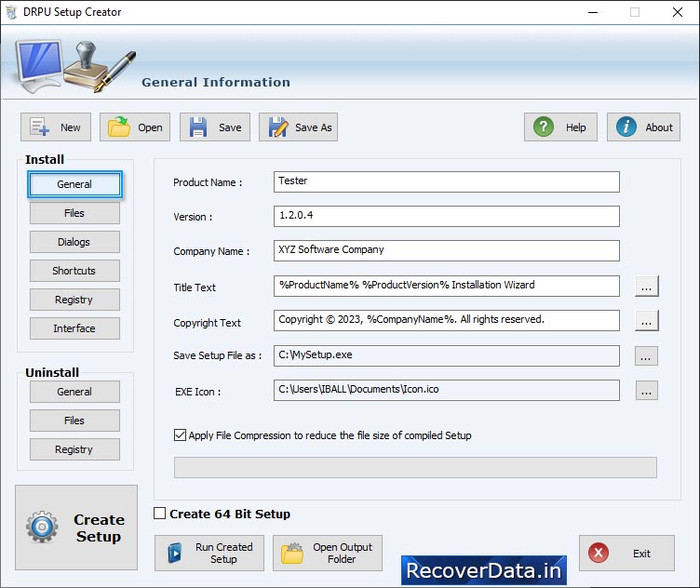The height and width of the screenshot is (588, 700).
Task: Browse Copyright Text options with ellipsis button
Action: [646, 321]
